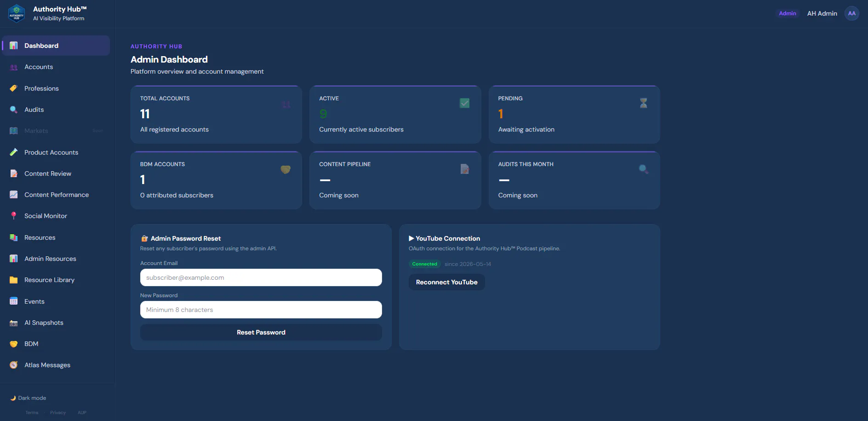868x421 pixels.
Task: Click the Markets map icon
Action: (x=14, y=131)
